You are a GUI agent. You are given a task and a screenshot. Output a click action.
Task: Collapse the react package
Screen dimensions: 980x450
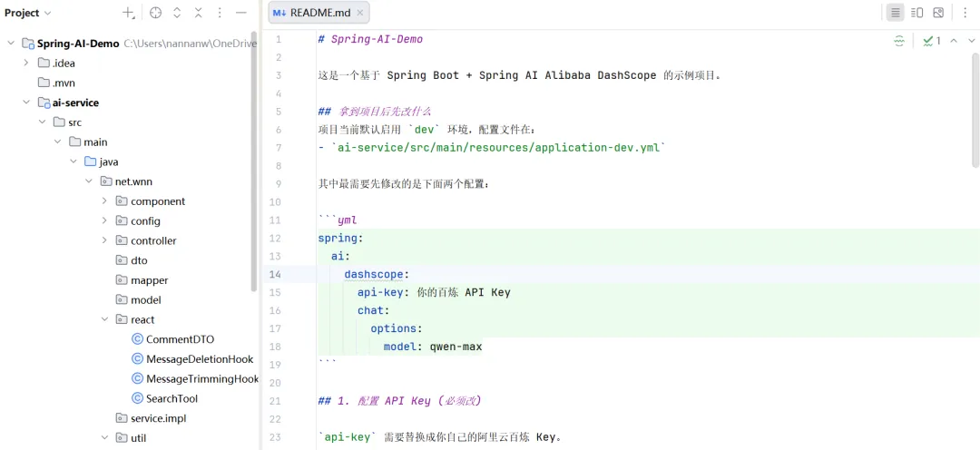click(104, 319)
